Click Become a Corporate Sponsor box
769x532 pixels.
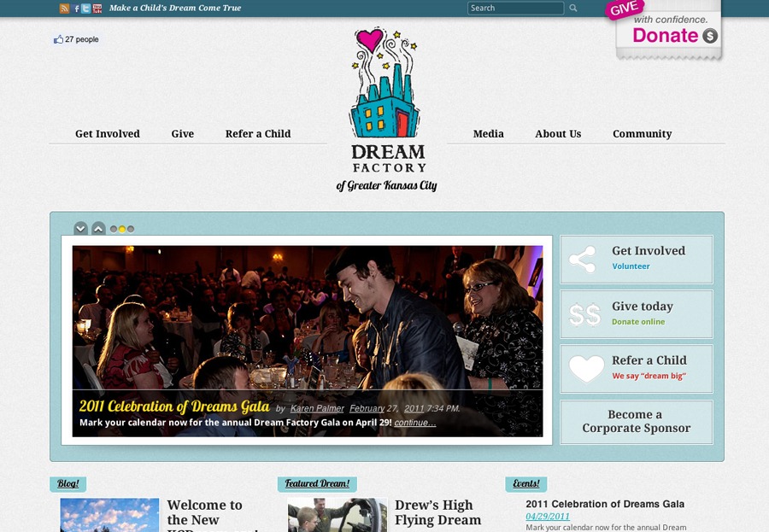(636, 422)
